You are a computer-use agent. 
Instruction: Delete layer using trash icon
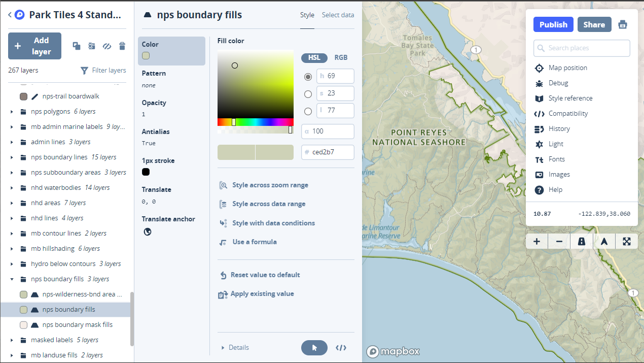[x=122, y=46]
